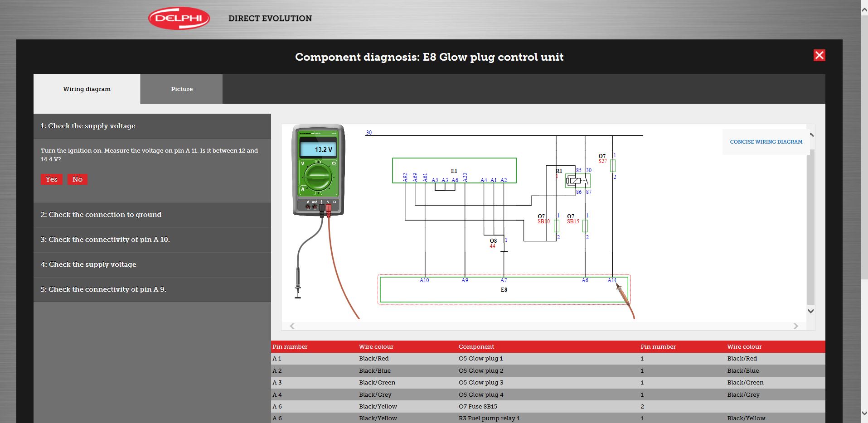This screenshot has height=423, width=868.
Task: Click the multimeter display reading 13.2 V
Action: pos(319,149)
